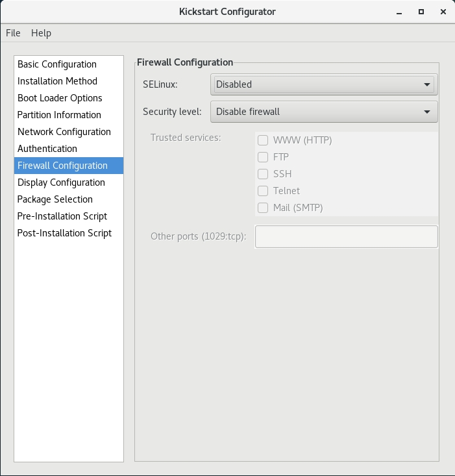Image resolution: width=455 pixels, height=476 pixels.
Task: Open the Authentication section
Action: [x=47, y=149]
